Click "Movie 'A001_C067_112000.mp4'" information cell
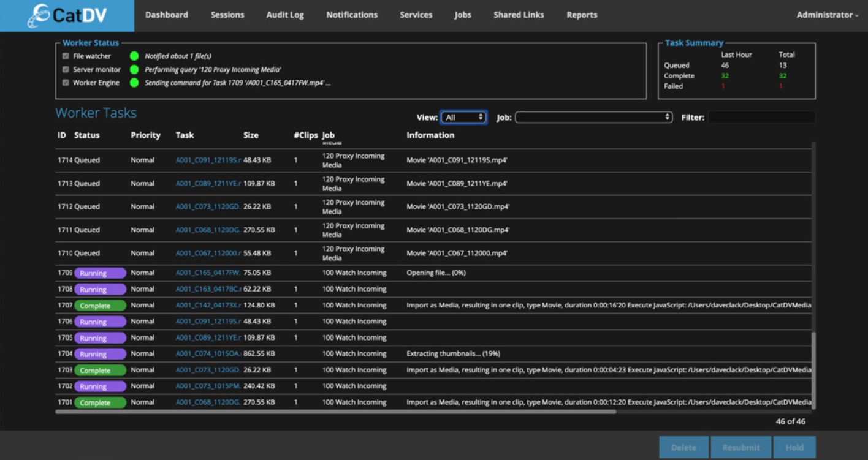Screen dimensions: 868x460 [457, 254]
